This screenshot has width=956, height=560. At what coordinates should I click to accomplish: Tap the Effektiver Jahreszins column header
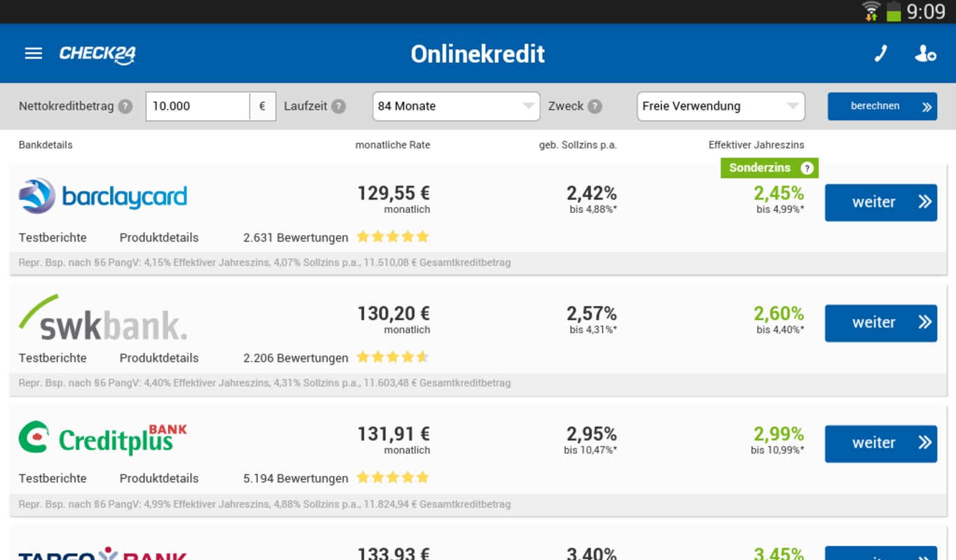756,145
